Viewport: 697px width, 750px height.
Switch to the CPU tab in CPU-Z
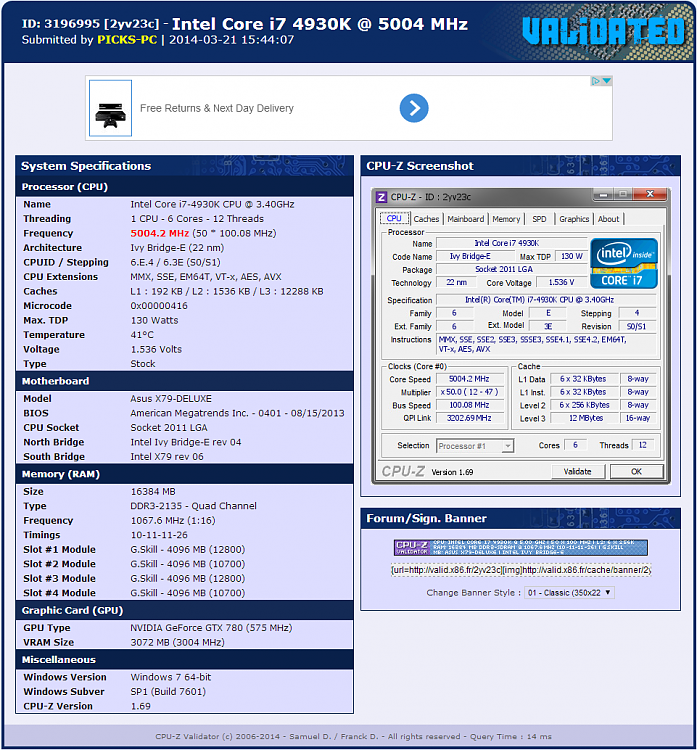pyautogui.click(x=394, y=219)
